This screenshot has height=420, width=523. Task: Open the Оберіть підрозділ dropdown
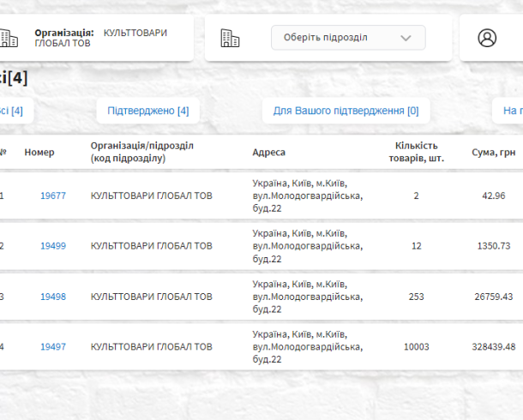click(348, 38)
